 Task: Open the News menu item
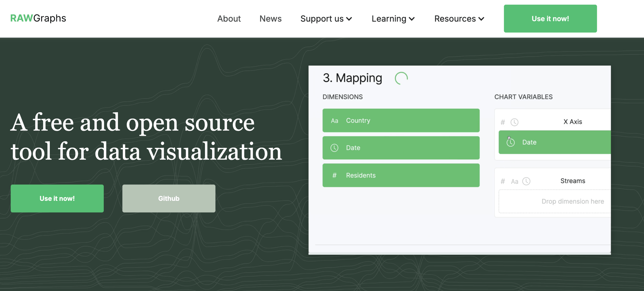pyautogui.click(x=270, y=19)
